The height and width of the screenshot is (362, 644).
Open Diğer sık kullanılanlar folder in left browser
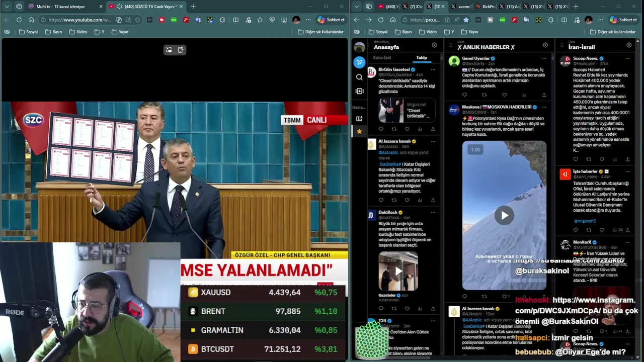pyautogui.click(x=320, y=32)
